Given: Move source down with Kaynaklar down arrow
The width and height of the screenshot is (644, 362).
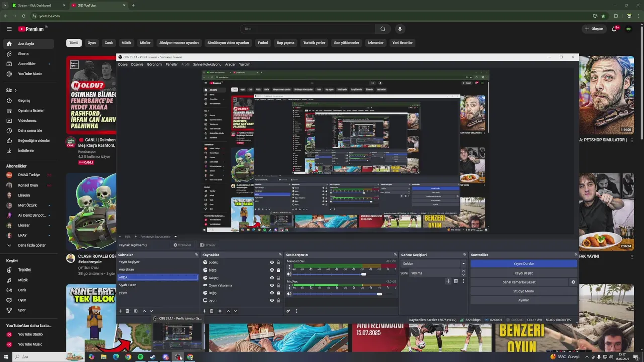Looking at the screenshot, I should point(235,311).
